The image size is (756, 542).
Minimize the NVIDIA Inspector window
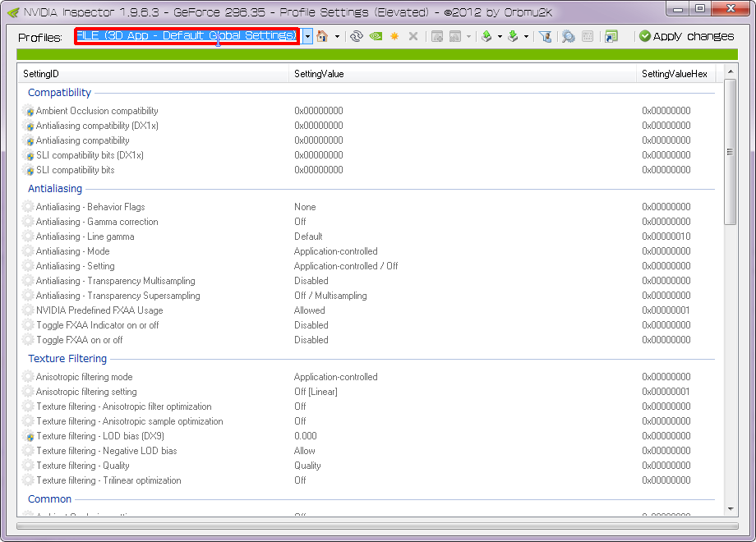click(x=679, y=9)
